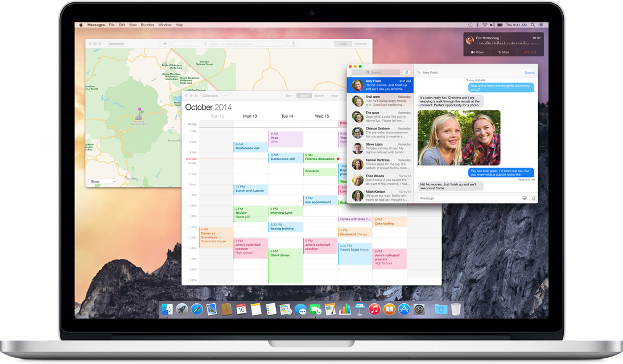Switch Calendar to the Day tab
The width and height of the screenshot is (623, 364).
click(x=289, y=96)
